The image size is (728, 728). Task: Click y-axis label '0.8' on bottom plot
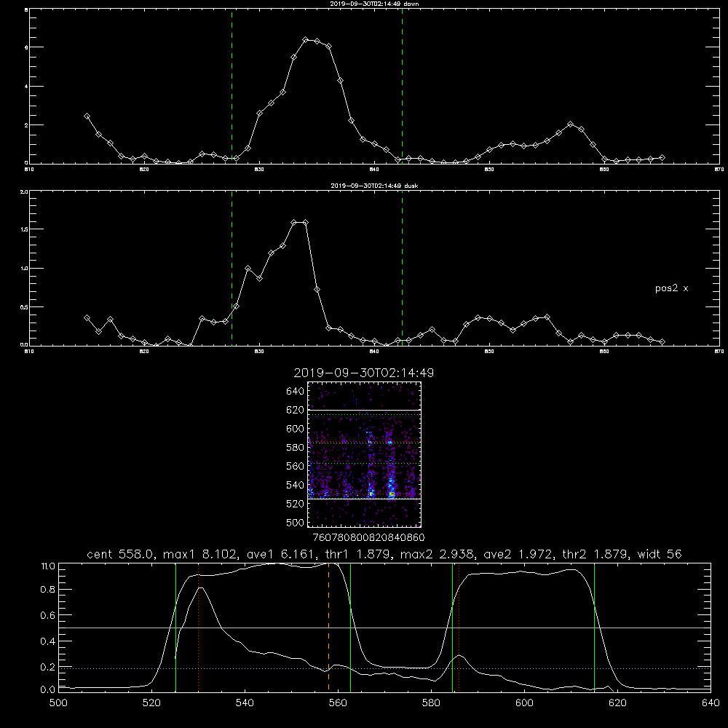point(48,590)
